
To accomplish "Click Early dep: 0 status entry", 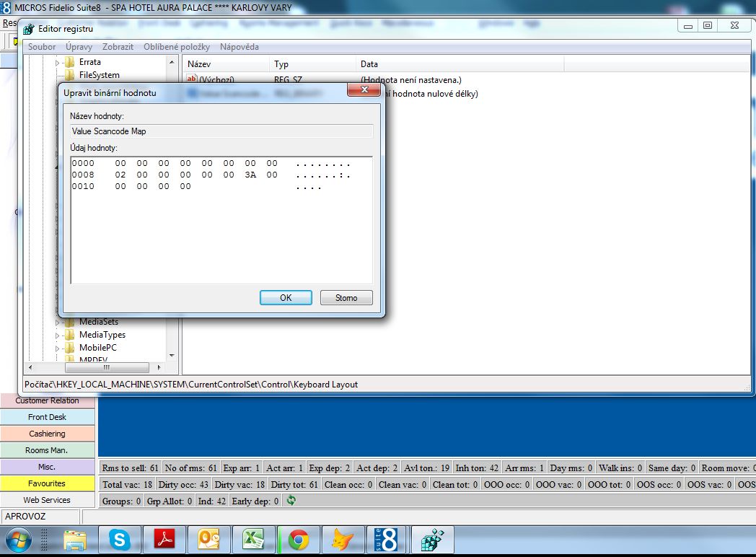I will coord(255,501).
